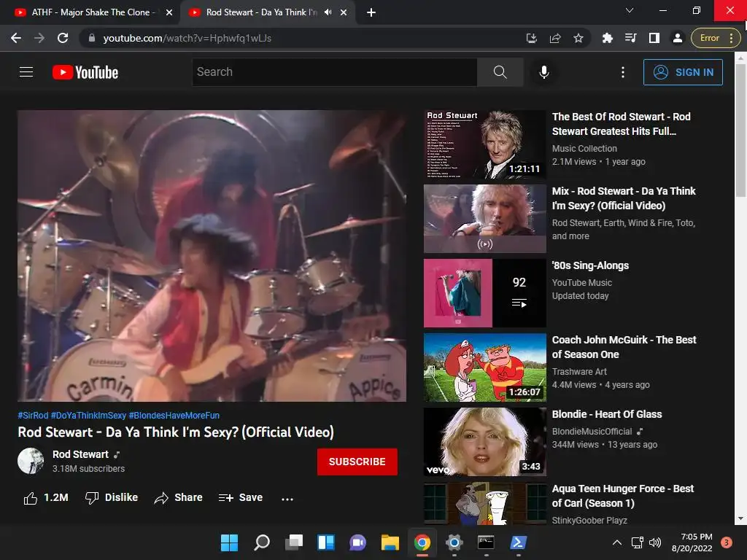Open '80s Sing-Alongs playlist thumbnail
The height and width of the screenshot is (560, 747).
(x=484, y=293)
